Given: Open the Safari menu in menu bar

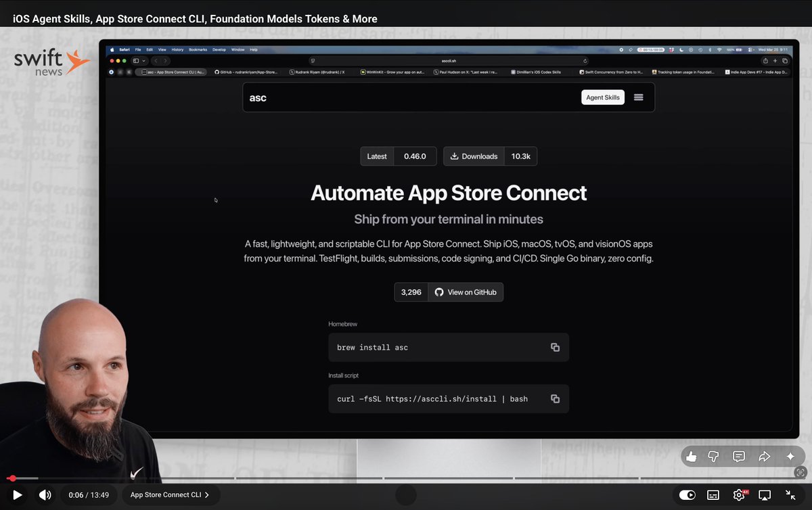Looking at the screenshot, I should [125, 49].
